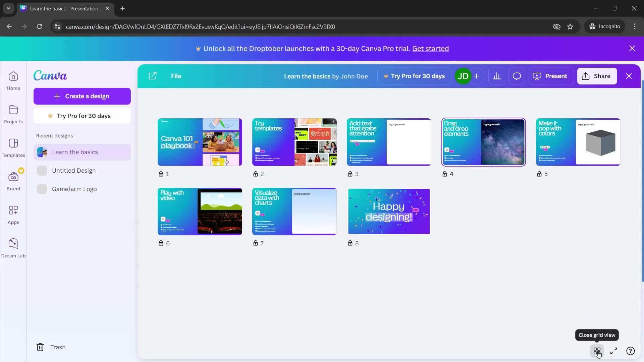Click the Recent designs heading

(55, 136)
